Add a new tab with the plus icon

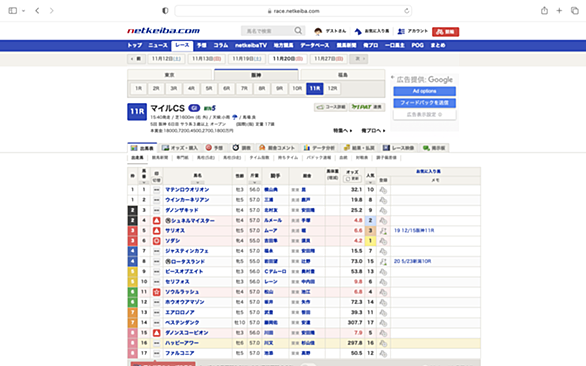point(559,11)
